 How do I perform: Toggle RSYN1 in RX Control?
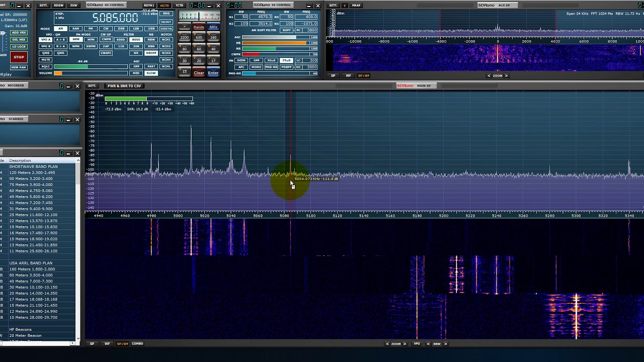[x=149, y=6]
